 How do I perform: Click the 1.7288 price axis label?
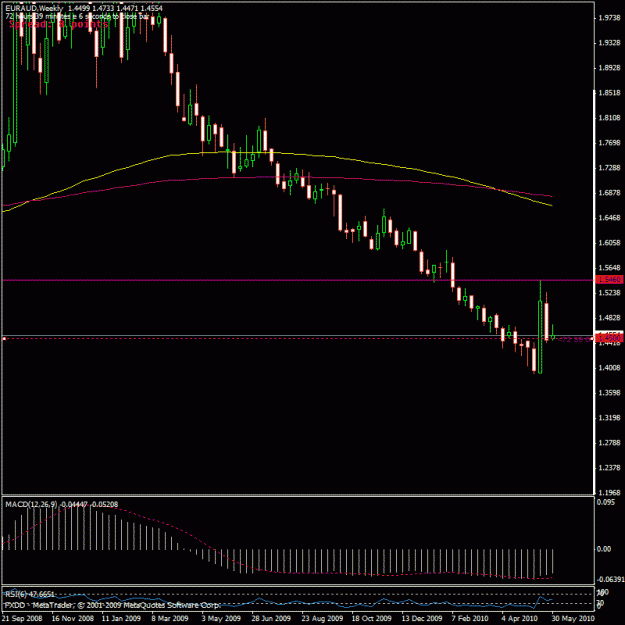(610, 168)
